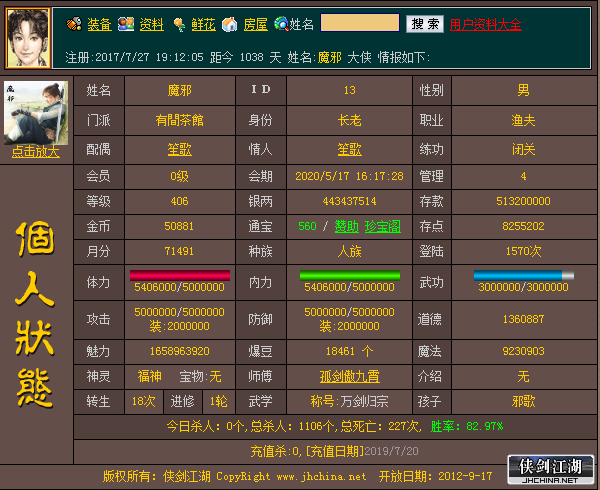
Task: Click the login count 1570次
Action: 523,251
